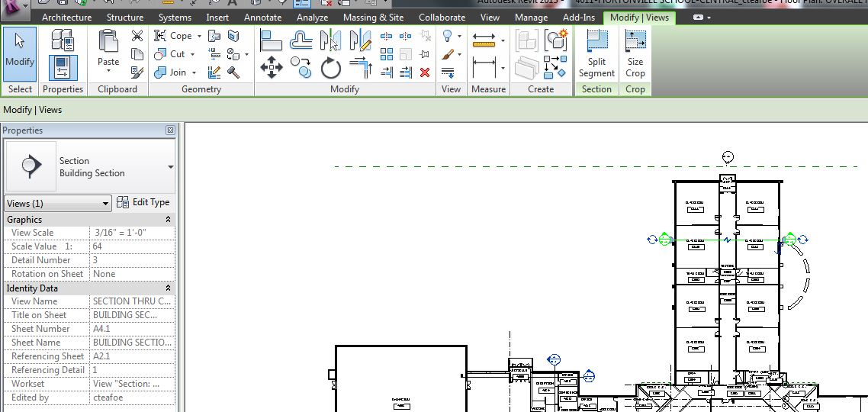Select the Rotate tool in Modify panel

click(330, 69)
